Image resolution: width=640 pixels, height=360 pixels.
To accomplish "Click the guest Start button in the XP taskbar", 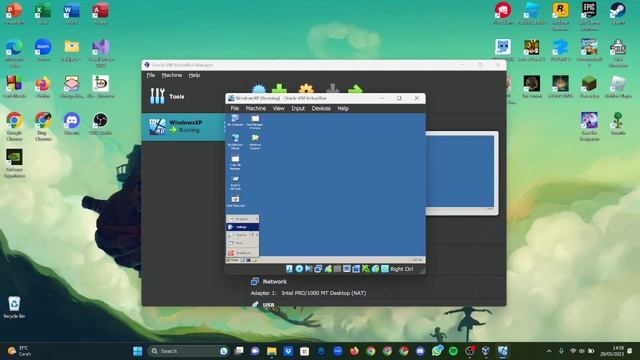I will coord(232,260).
